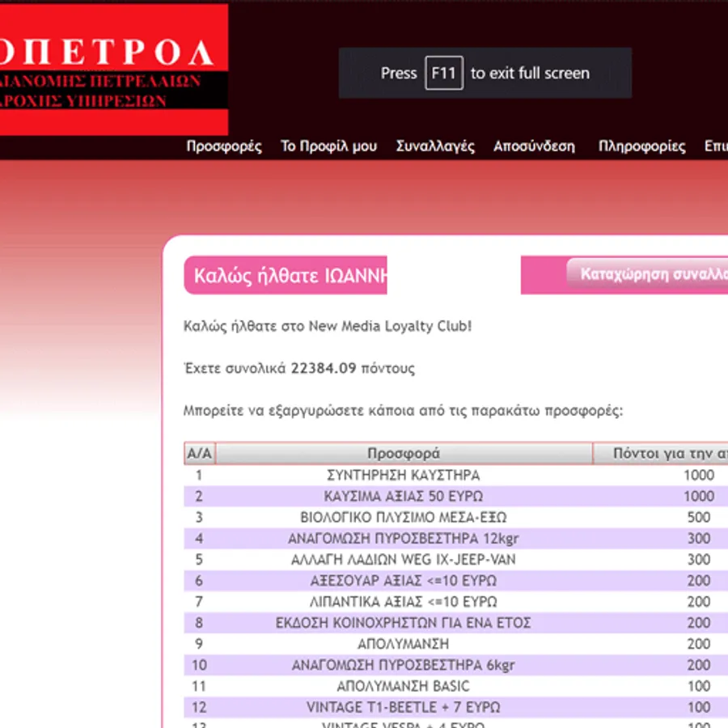This screenshot has width=728, height=728.
Task: Open the Προσφορές menu item
Action: [x=224, y=146]
